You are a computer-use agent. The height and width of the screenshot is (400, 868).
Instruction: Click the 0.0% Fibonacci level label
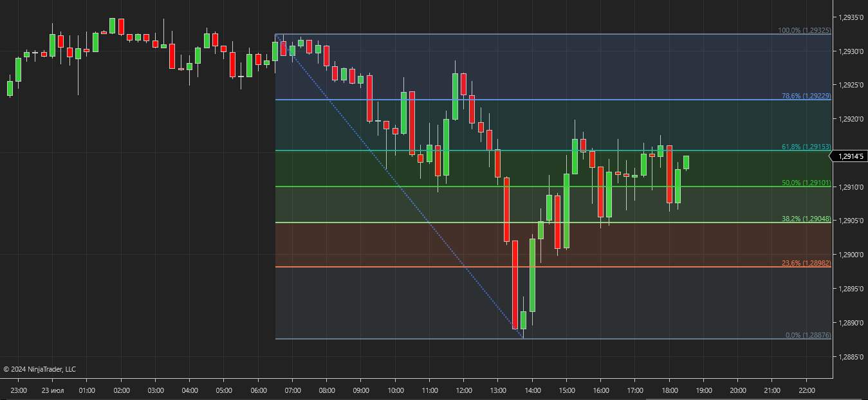click(808, 336)
